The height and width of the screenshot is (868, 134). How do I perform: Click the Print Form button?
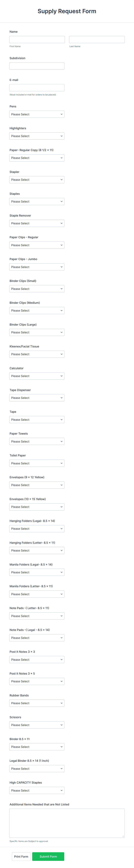21,857
